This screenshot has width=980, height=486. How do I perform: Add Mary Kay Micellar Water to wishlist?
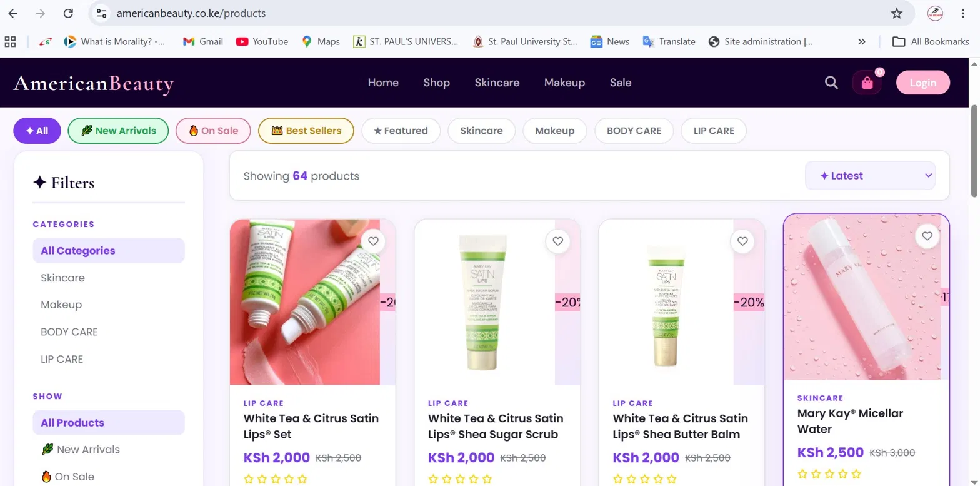coord(927,236)
